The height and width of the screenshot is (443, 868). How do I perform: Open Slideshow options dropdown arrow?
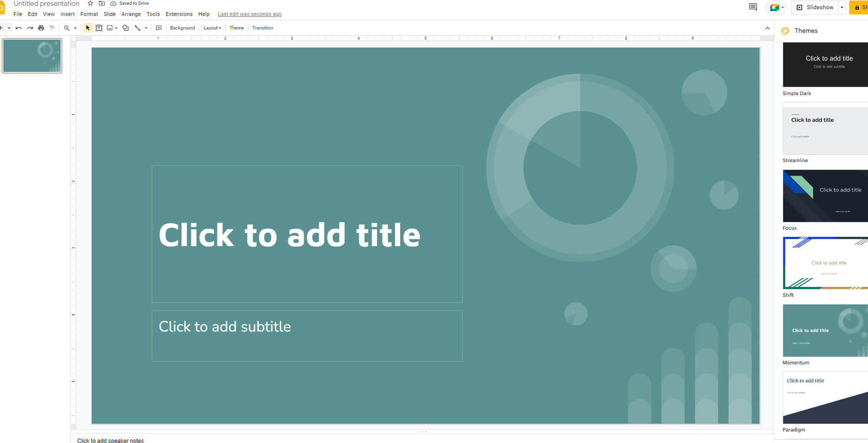point(842,7)
